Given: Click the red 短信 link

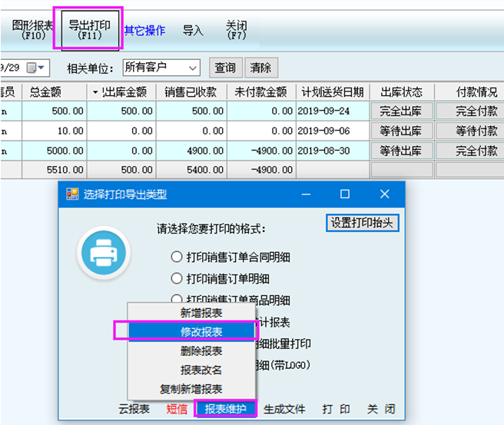Looking at the screenshot, I should point(177,409).
